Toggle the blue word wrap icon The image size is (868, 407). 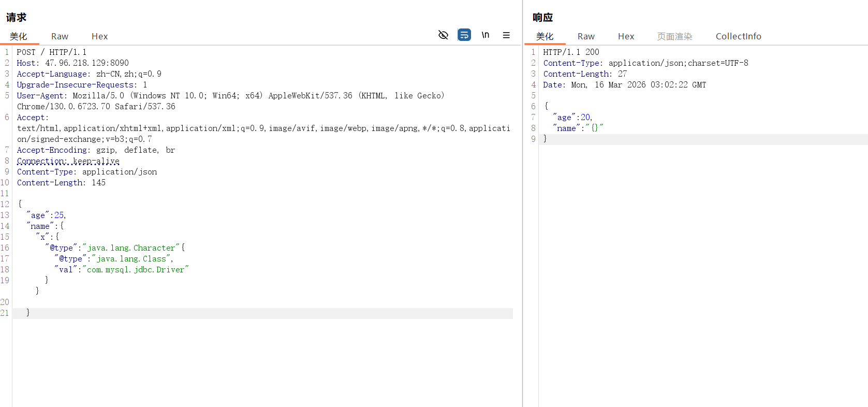[x=464, y=35]
